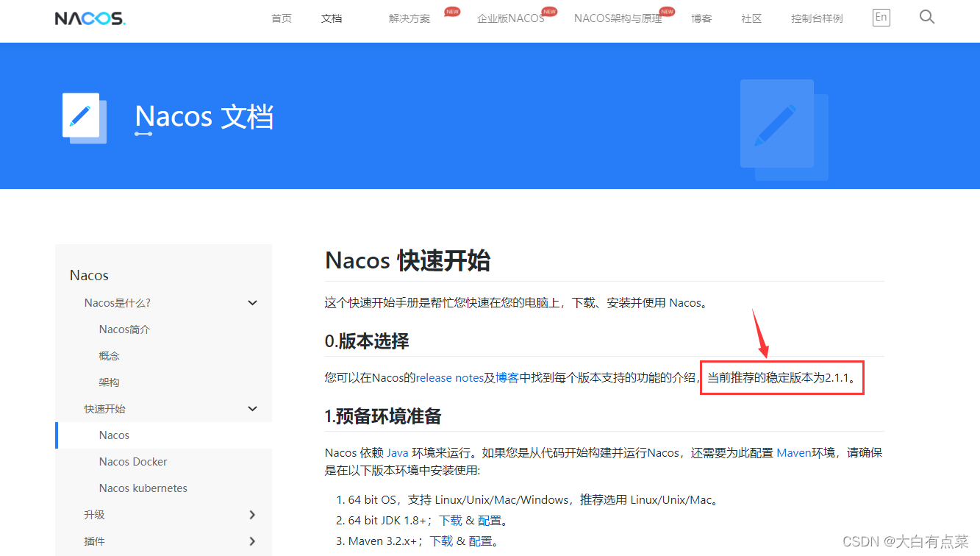Image resolution: width=980 pixels, height=556 pixels.
Task: Click text 当前推荐的稳定版本为2.1.1
Action: pyautogui.click(x=782, y=378)
